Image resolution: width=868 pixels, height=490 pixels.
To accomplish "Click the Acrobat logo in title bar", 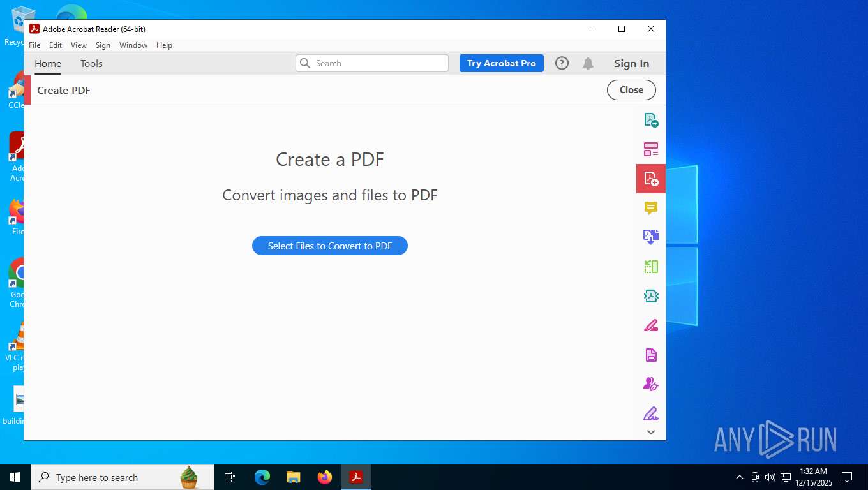I will [34, 29].
